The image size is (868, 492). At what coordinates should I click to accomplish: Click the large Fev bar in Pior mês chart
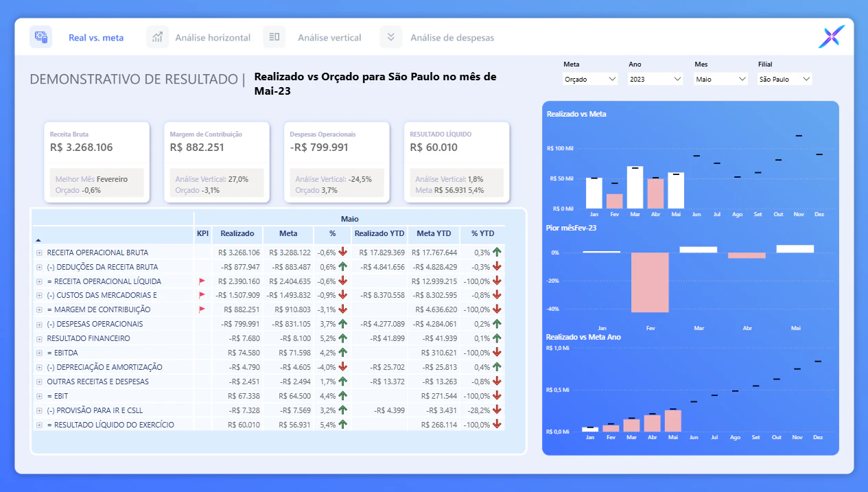point(650,282)
